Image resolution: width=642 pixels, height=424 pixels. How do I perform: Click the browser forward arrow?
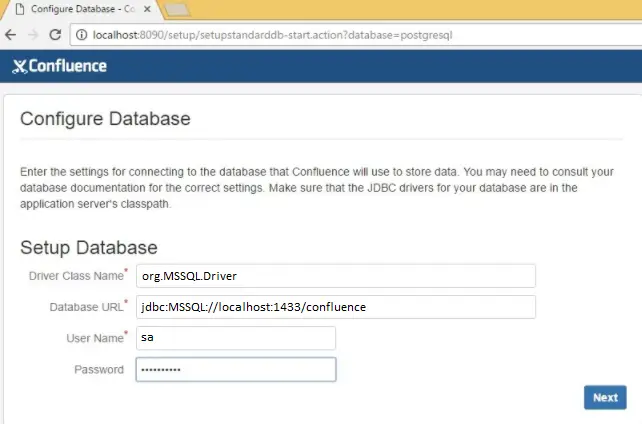[x=32, y=34]
